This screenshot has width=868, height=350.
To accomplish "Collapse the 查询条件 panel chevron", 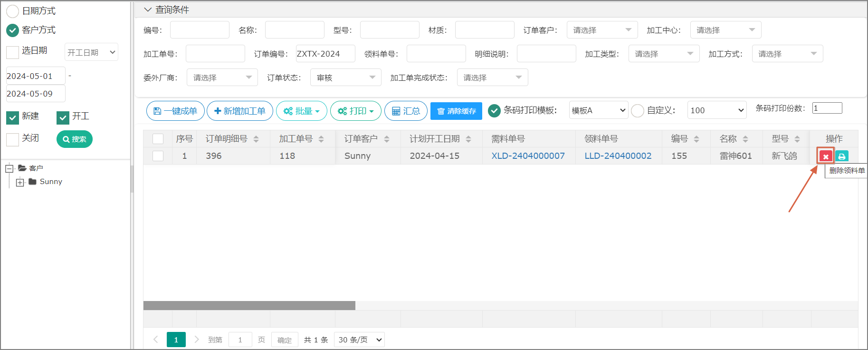I will pyautogui.click(x=148, y=10).
